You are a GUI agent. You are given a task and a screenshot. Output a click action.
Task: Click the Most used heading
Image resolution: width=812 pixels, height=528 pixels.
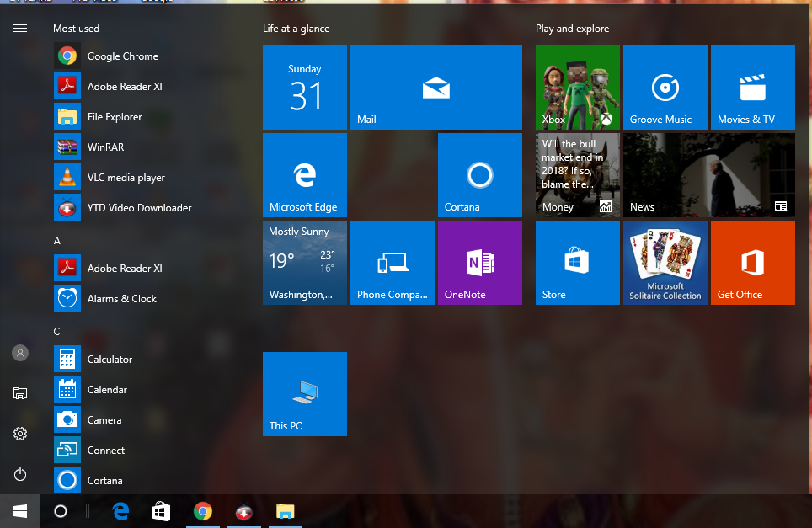pyautogui.click(x=76, y=29)
